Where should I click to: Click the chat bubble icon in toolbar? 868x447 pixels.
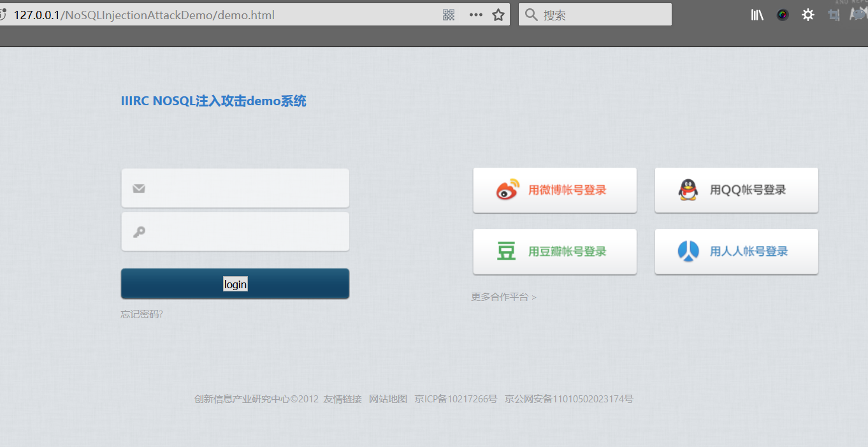point(858,14)
